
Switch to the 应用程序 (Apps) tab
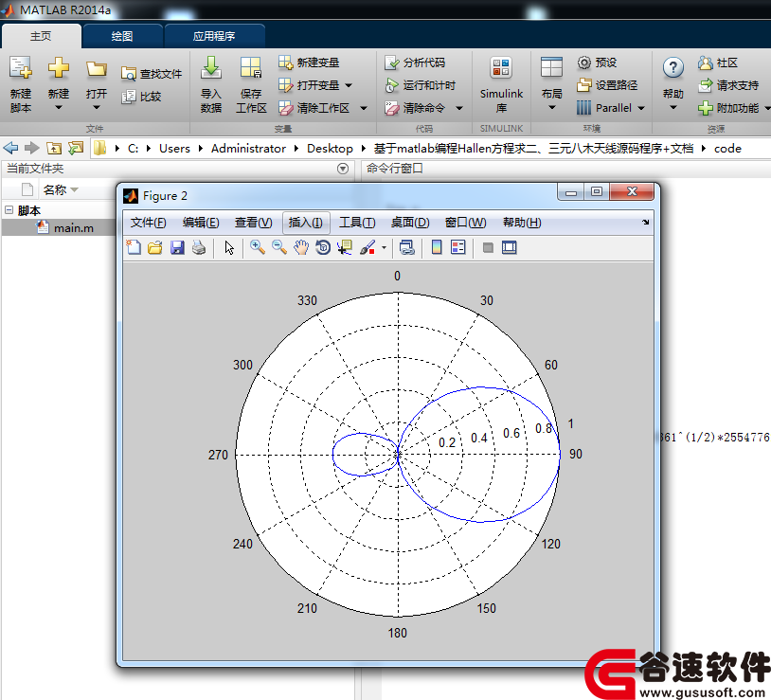tap(214, 36)
